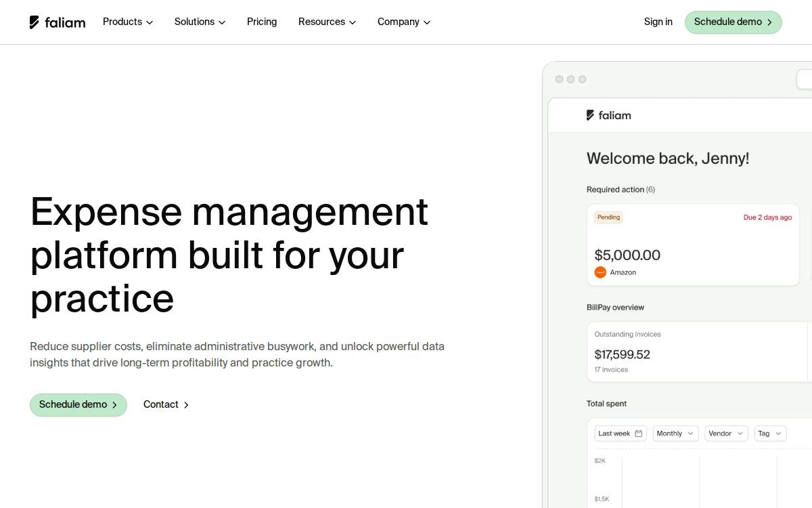This screenshot has height=508, width=812.
Task: Open the Resources dropdown menu
Action: [x=327, y=22]
